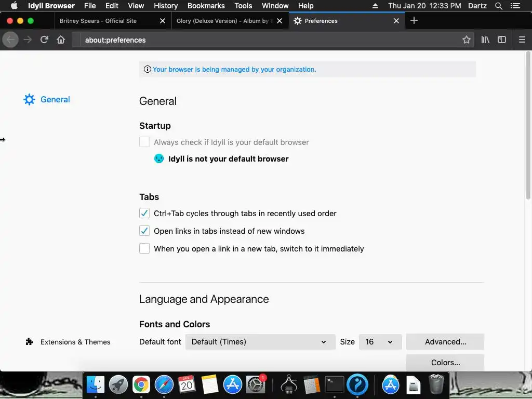
Task: Open System Information caliper icon in Dock
Action: click(289, 385)
